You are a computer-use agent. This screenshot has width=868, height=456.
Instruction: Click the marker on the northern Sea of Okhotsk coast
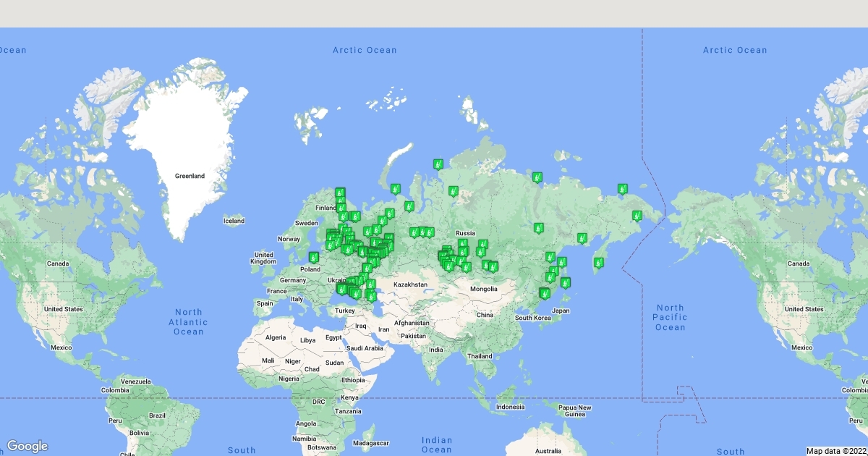click(x=582, y=237)
